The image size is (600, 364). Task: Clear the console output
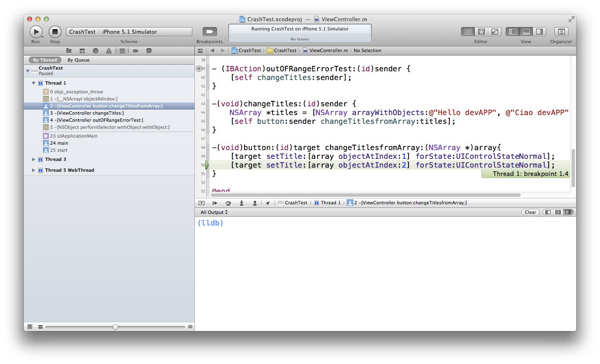[x=530, y=212]
